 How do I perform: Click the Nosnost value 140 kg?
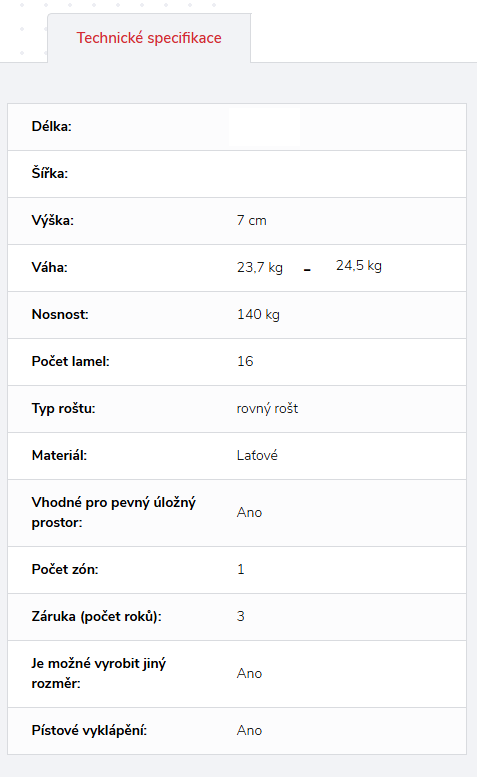(258, 315)
